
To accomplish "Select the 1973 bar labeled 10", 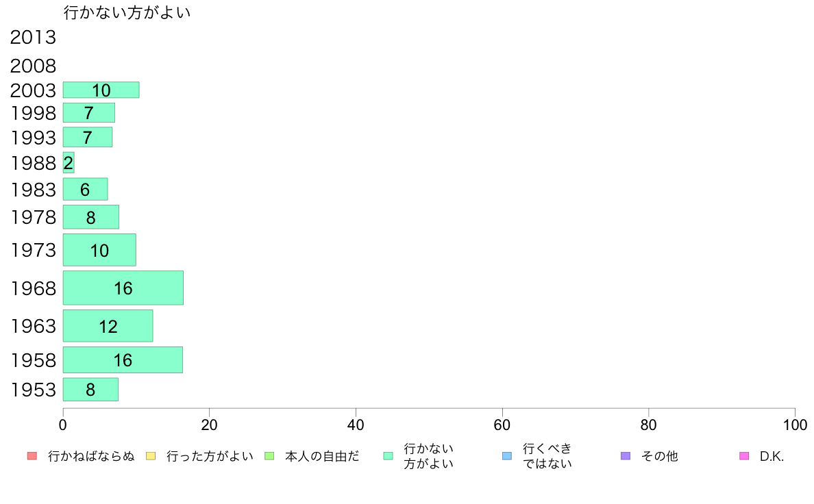I will pos(99,250).
